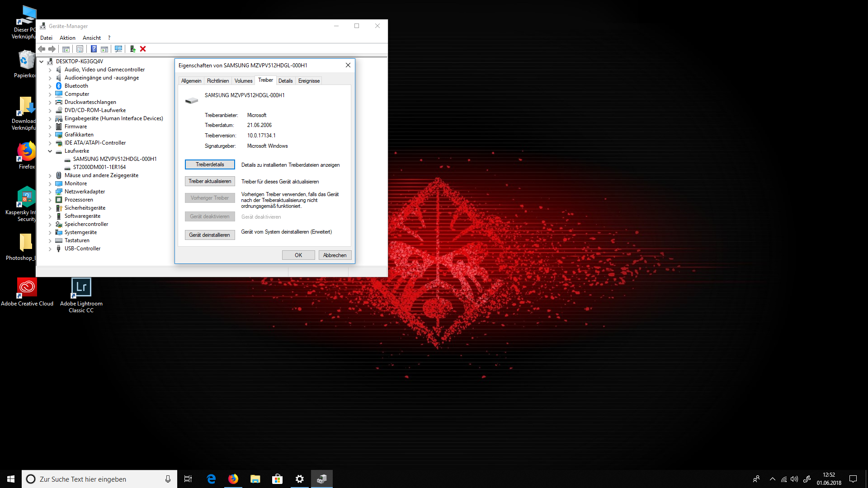Click the scan for hardware changes icon
This screenshot has height=488, width=868.
tap(118, 49)
